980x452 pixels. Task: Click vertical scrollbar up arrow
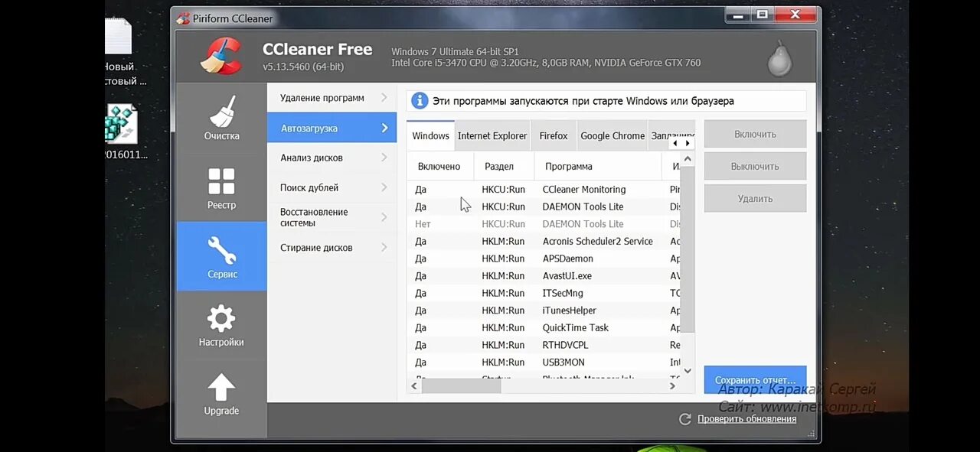point(687,159)
